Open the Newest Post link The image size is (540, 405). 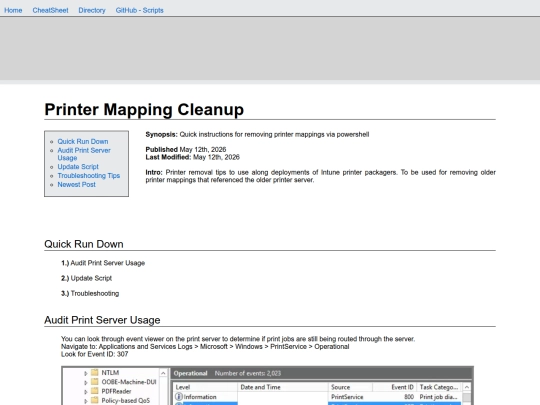click(x=76, y=185)
